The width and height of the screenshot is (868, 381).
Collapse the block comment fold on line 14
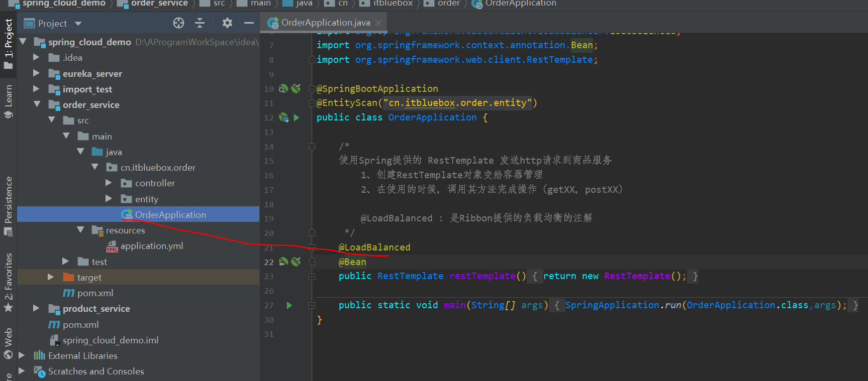coord(312,147)
